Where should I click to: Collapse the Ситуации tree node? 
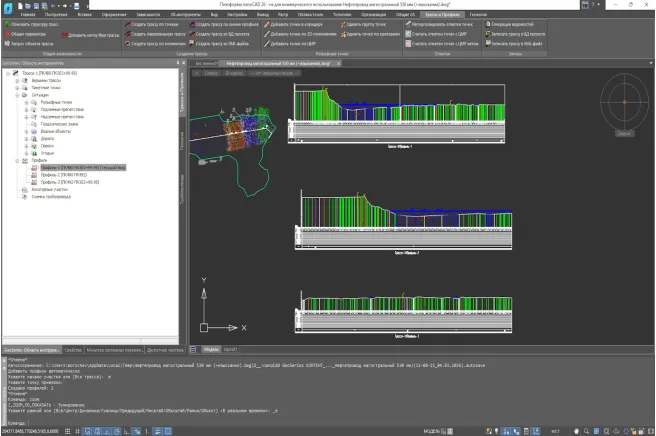[17, 94]
